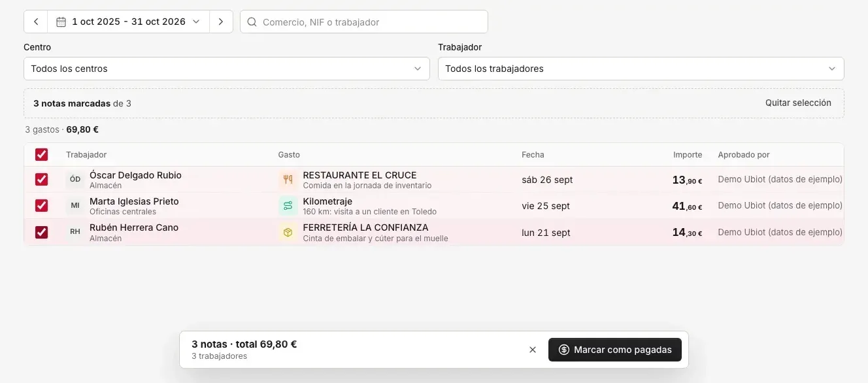Toggle the select-all checkbox in table header

point(41,155)
